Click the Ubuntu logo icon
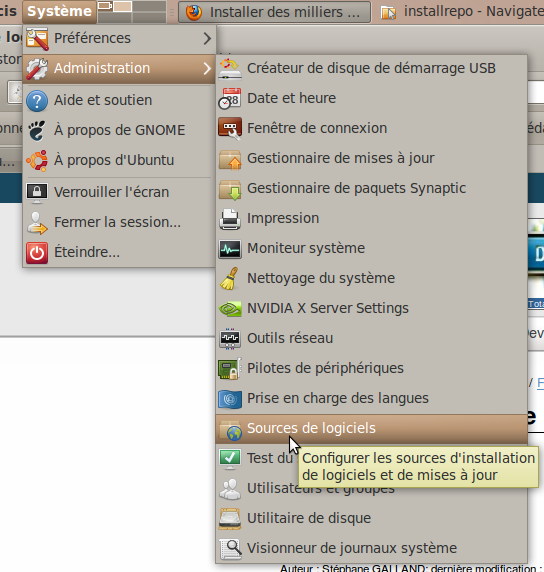This screenshot has height=572, width=544. tap(37, 161)
